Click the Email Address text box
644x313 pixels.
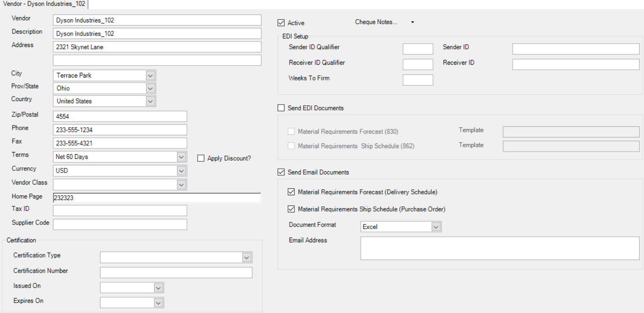tap(500, 248)
